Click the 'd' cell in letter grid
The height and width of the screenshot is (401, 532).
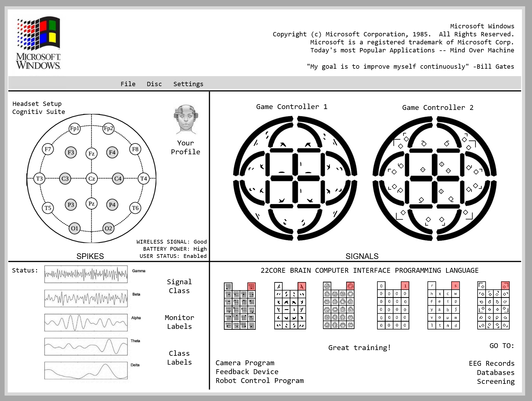click(456, 325)
